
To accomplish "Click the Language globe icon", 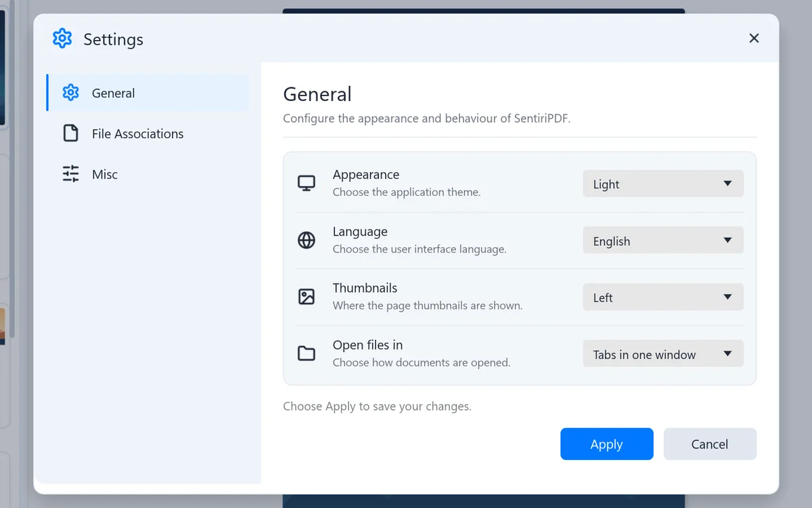I will click(x=307, y=240).
